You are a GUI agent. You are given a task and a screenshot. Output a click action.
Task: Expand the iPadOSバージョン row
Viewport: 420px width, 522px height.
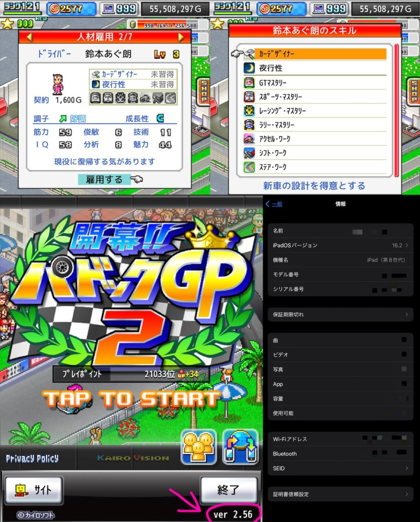[x=340, y=245]
